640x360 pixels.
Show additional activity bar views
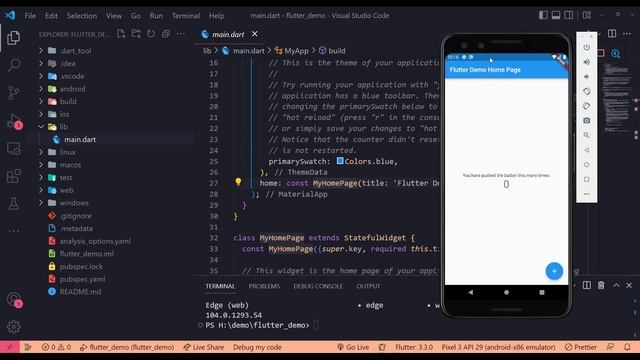pyautogui.click(x=13, y=231)
